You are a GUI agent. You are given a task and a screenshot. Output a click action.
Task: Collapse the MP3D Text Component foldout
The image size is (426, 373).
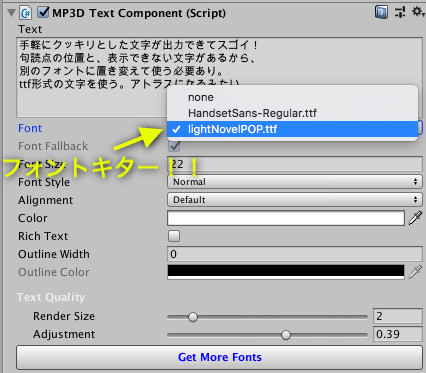click(11, 13)
